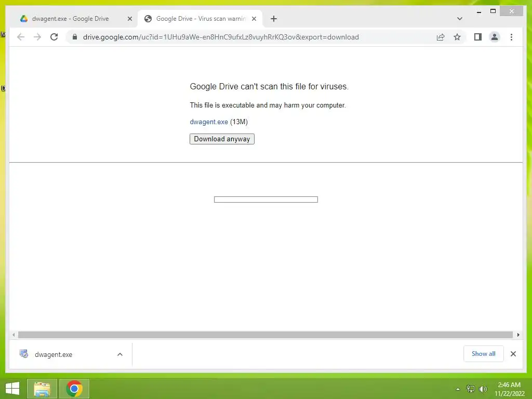This screenshot has width=532, height=399.
Task: Click the (13M) file size text
Action: click(x=239, y=122)
